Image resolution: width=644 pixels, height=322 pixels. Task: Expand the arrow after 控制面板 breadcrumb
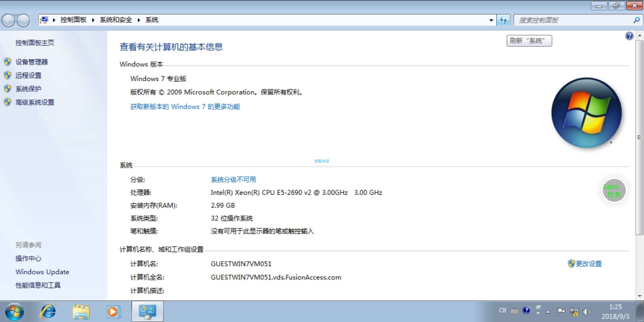[x=93, y=20]
